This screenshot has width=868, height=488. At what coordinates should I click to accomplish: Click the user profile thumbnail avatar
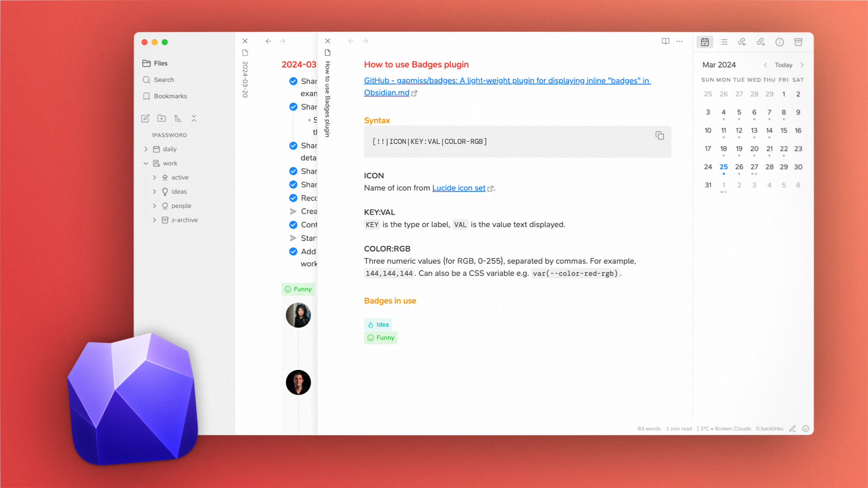[298, 315]
